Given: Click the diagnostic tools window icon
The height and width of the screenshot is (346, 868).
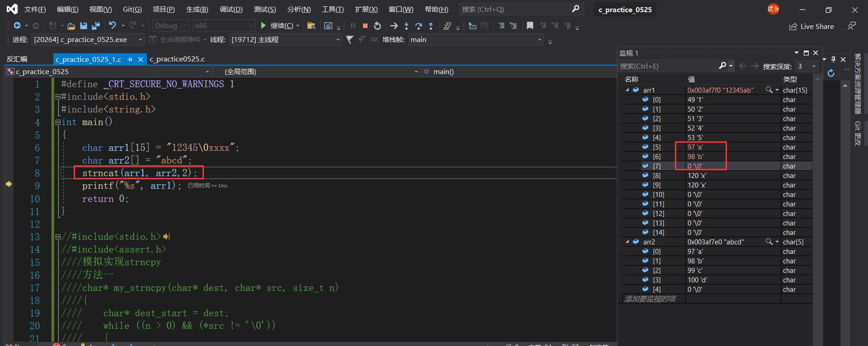Looking at the screenshot, I should click(329, 26).
